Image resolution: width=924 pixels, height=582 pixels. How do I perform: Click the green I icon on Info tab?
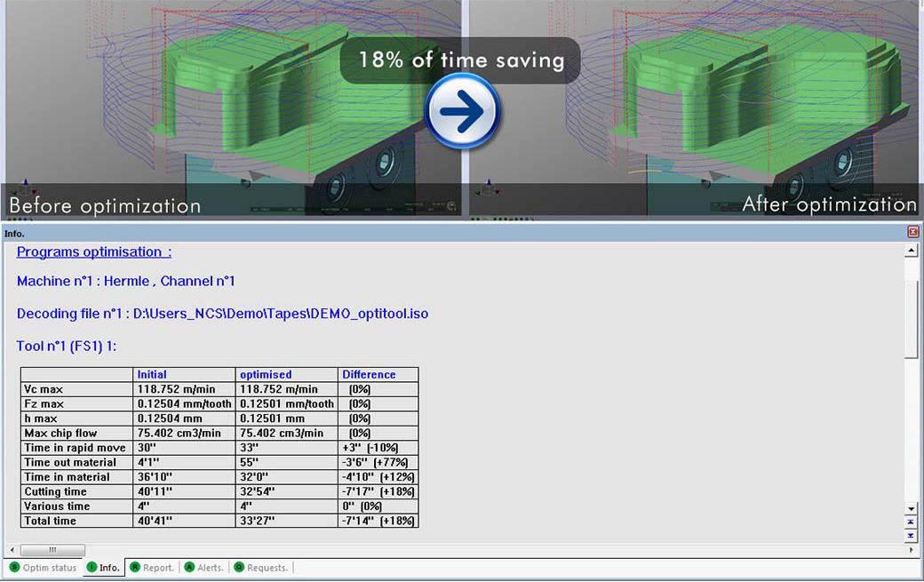pyautogui.click(x=92, y=567)
